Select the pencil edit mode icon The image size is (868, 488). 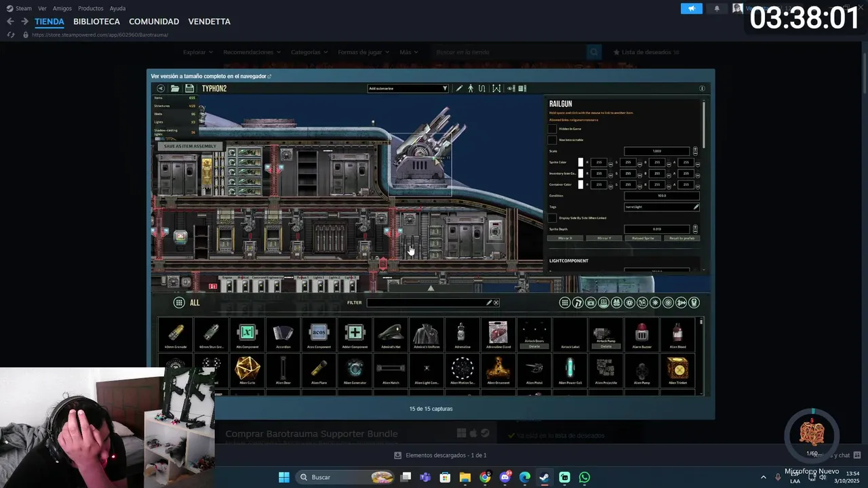459,88
